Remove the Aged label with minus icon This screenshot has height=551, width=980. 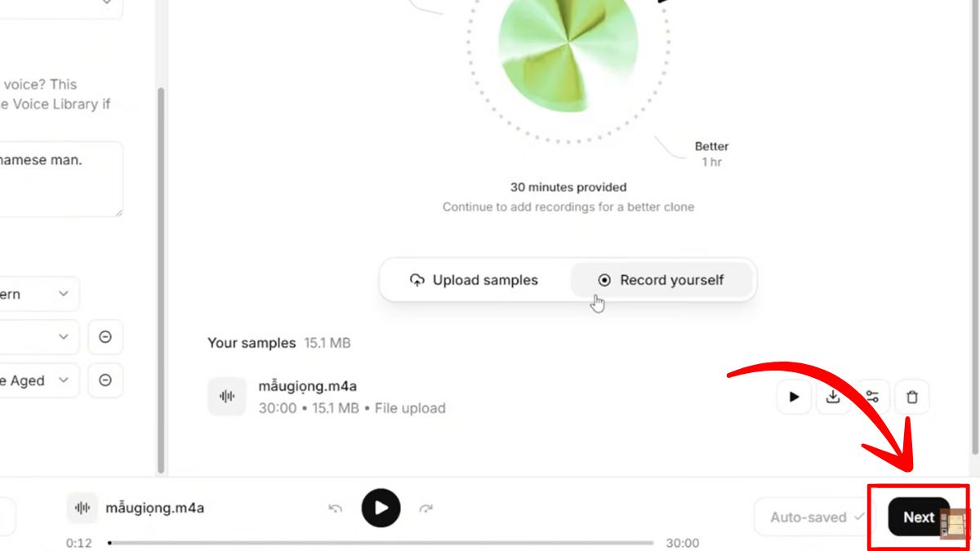(x=105, y=380)
